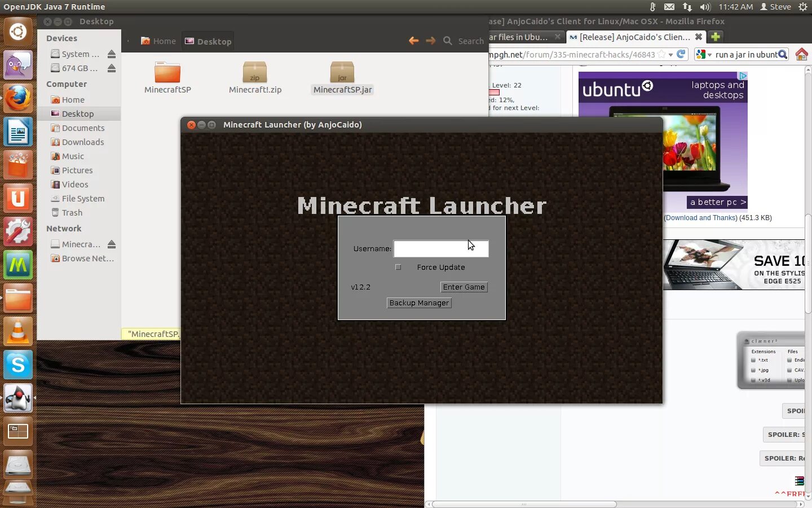Click the Search icon in Files toolbar

[x=448, y=41]
